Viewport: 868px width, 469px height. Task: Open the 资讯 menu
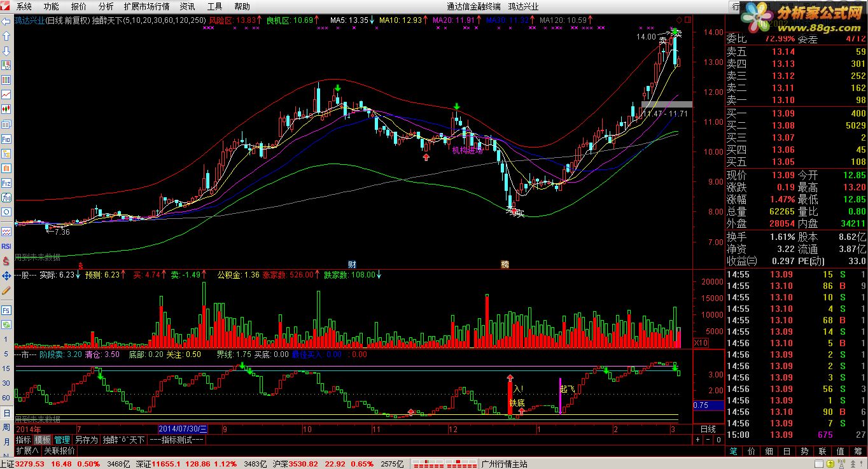click(x=187, y=6)
